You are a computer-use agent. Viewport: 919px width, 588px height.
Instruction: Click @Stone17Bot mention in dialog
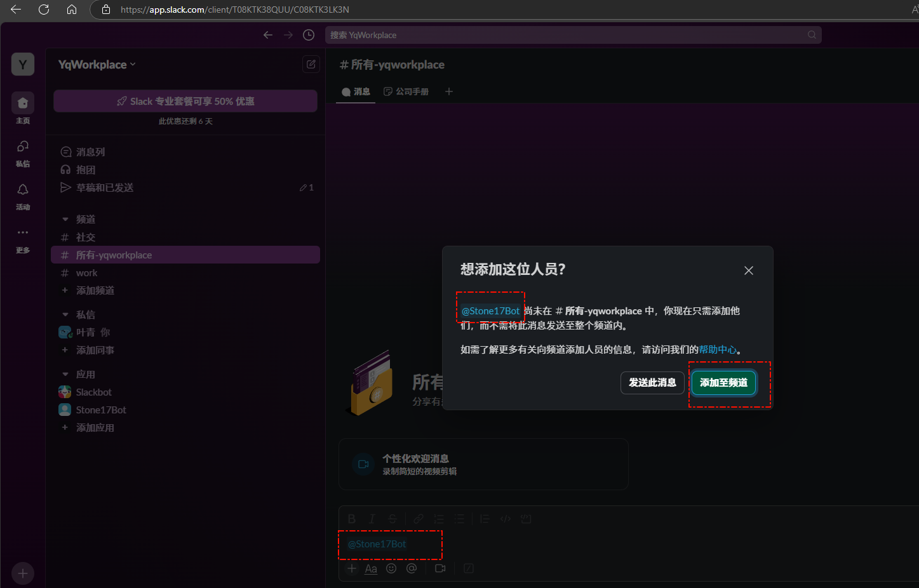[490, 311]
